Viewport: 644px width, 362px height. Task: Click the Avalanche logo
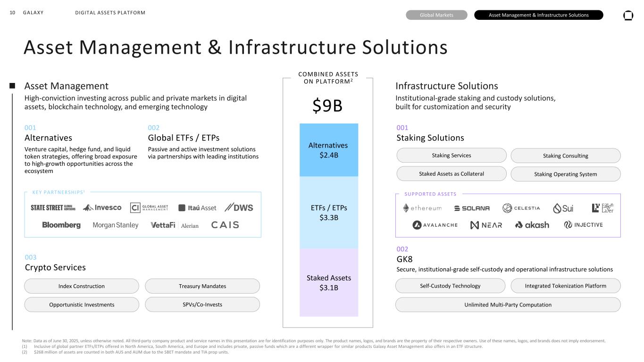[435, 225]
